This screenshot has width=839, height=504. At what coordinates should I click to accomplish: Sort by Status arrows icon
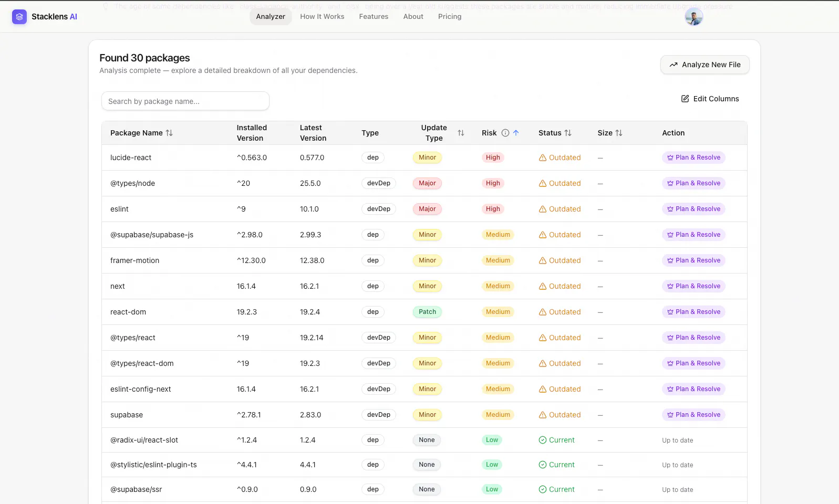(568, 133)
